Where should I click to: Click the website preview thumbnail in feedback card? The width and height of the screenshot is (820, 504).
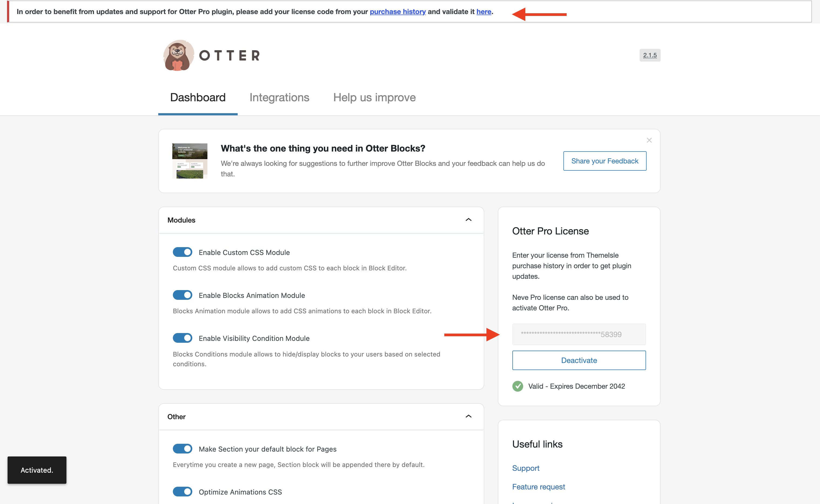point(189,161)
